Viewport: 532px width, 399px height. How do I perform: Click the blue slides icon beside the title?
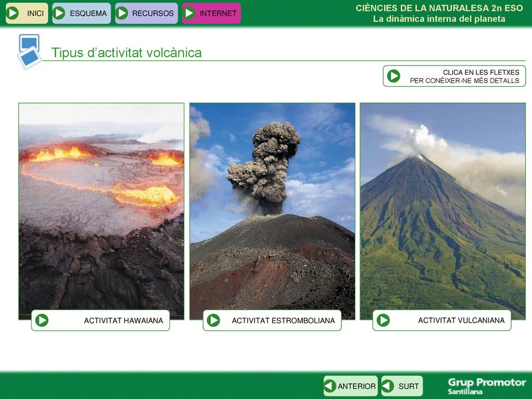pos(30,51)
